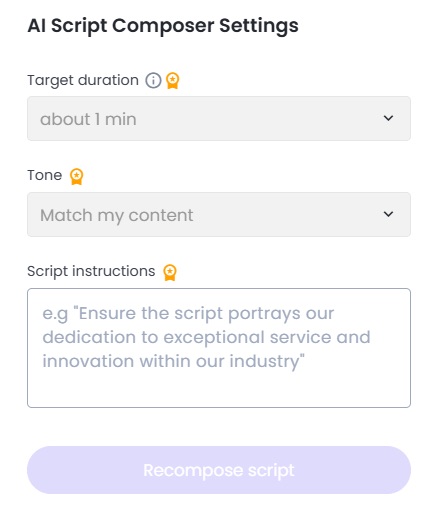Expand the chevron in the about 1 min field

(x=388, y=118)
